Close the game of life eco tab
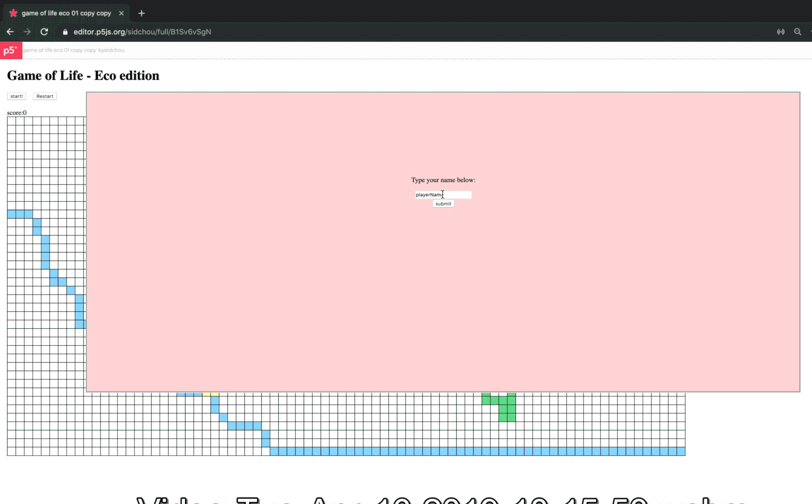Screen dimensions: 812x504 pos(121,13)
